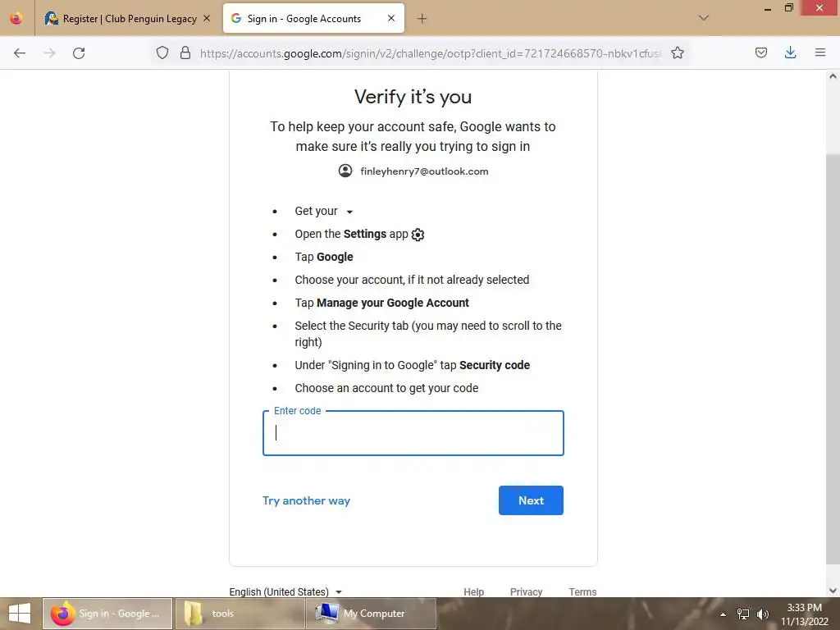Click Firefox Sign in taskbar button
Viewport: 840px width, 630px height.
tap(107, 614)
